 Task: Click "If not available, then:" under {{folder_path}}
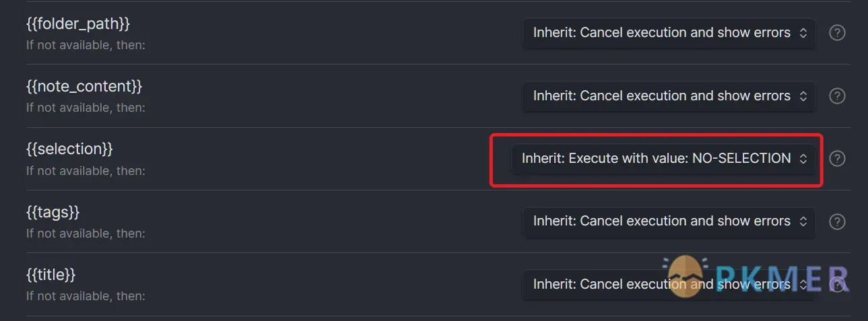tap(86, 45)
